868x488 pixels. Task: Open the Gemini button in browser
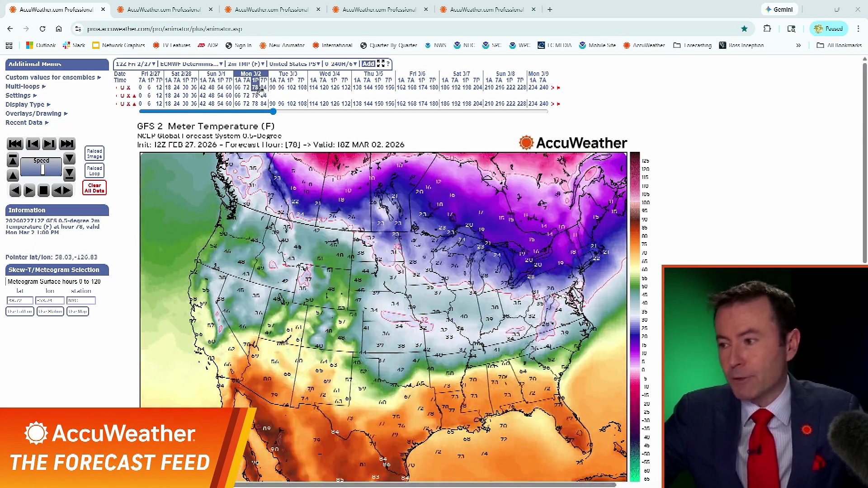click(779, 9)
